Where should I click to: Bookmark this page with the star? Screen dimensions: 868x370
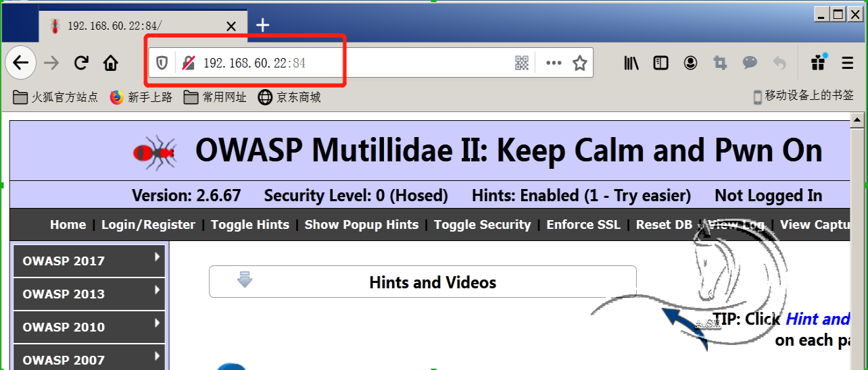click(580, 63)
